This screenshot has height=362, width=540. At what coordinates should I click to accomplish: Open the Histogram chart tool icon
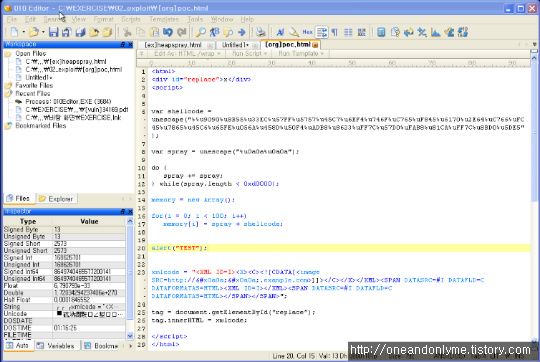point(436,32)
